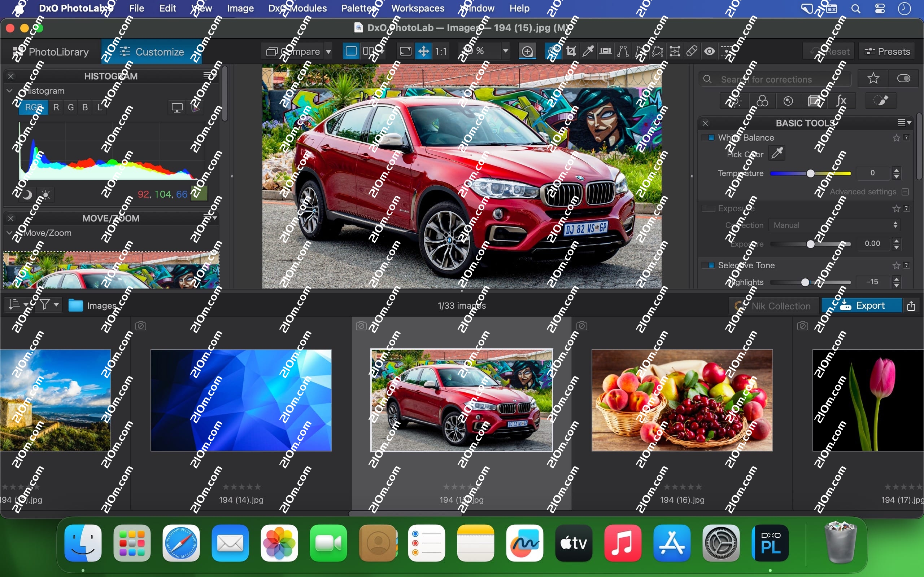Viewport: 924px width, 577px height.
Task: Click the red-eye correction eye icon
Action: (709, 51)
